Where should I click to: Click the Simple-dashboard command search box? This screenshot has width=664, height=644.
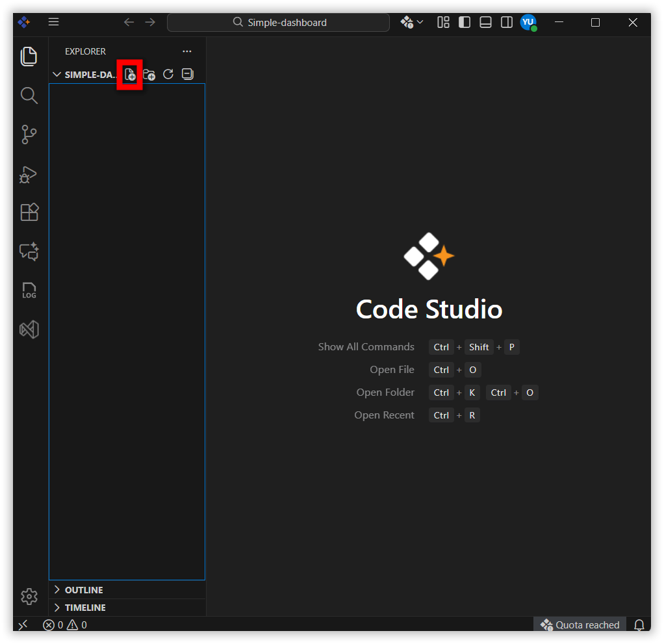pos(278,23)
